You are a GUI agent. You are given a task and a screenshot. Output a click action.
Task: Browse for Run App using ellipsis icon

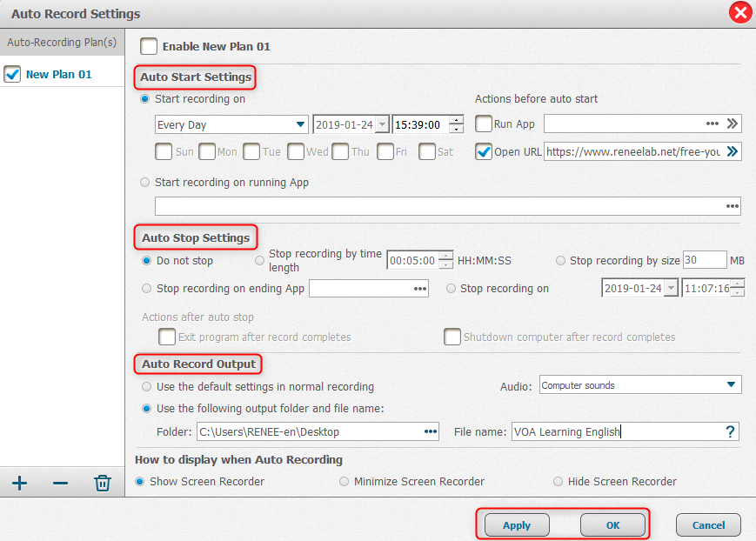point(713,124)
